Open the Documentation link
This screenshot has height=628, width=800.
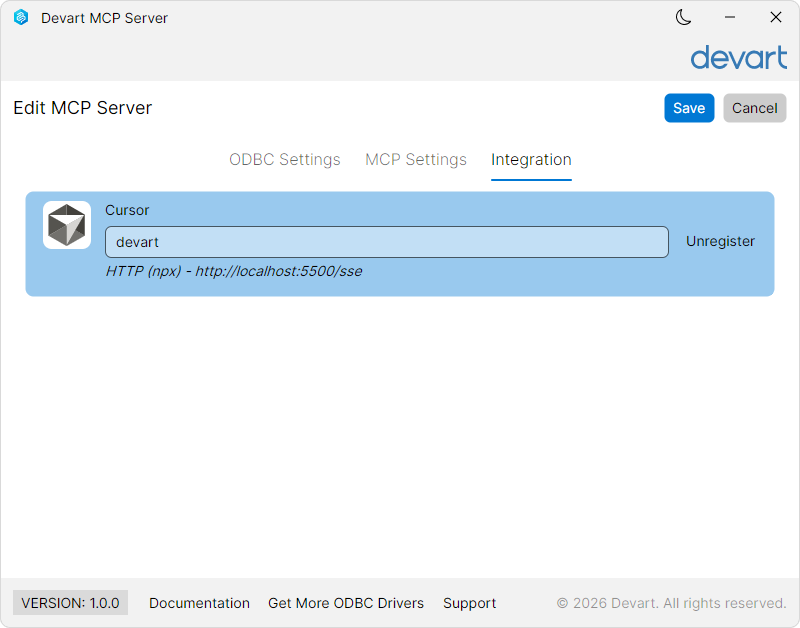pyautogui.click(x=199, y=603)
